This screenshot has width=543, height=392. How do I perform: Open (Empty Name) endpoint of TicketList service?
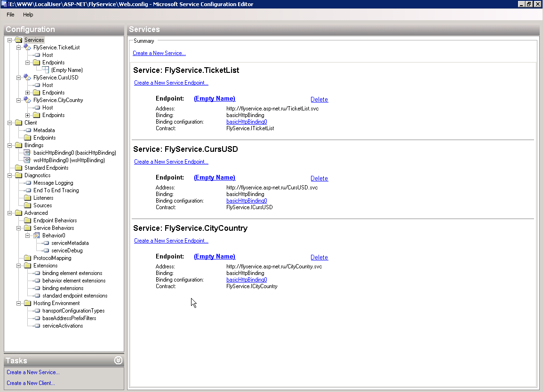pyautogui.click(x=215, y=99)
